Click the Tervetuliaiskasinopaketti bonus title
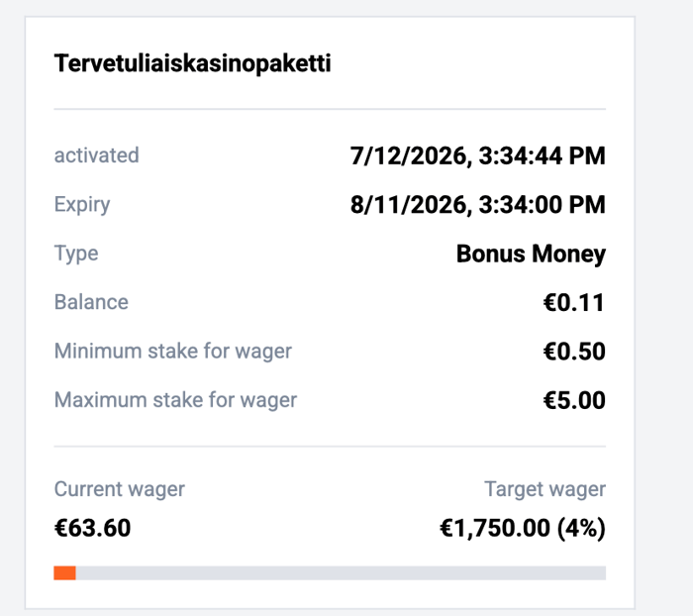Screen dimensions: 693x616 192,63
